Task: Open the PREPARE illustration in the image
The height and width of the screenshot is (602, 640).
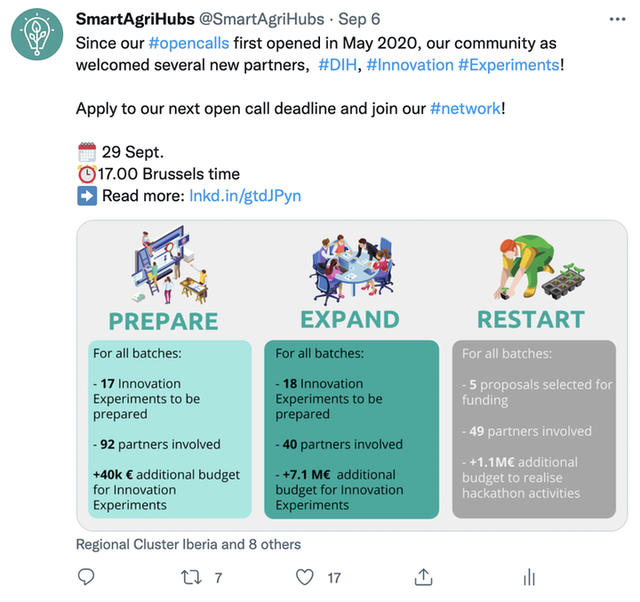Action: pyautogui.click(x=170, y=264)
